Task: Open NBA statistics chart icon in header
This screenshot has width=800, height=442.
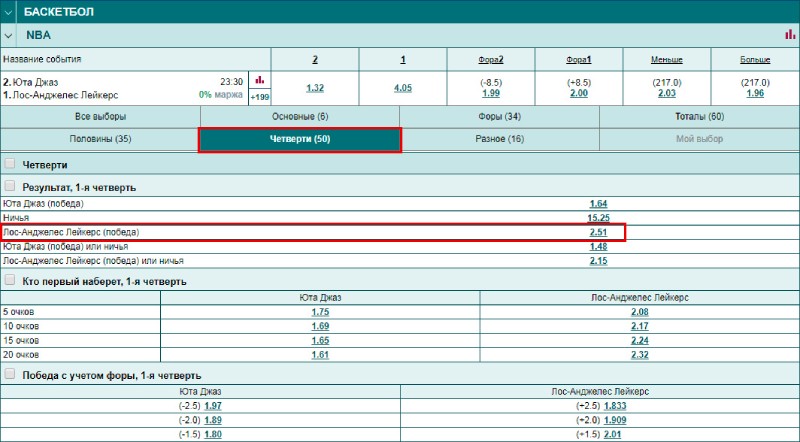Action: pyautogui.click(x=790, y=34)
